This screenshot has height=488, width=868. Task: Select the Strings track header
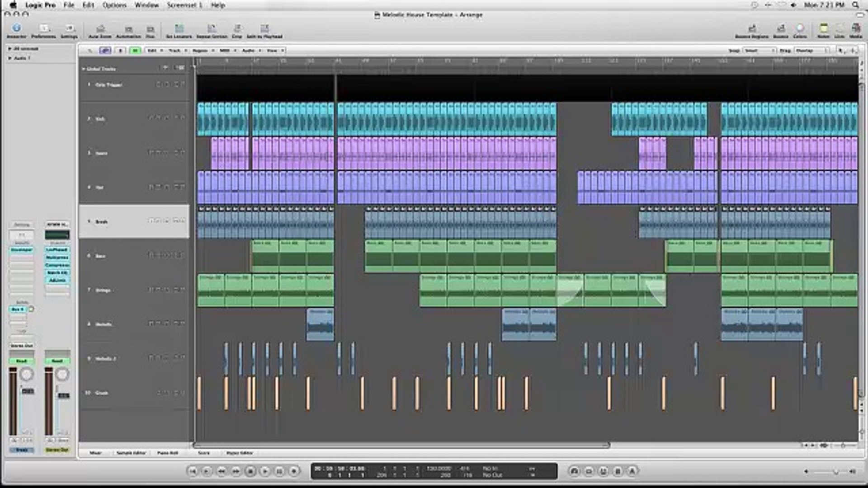[x=134, y=290]
